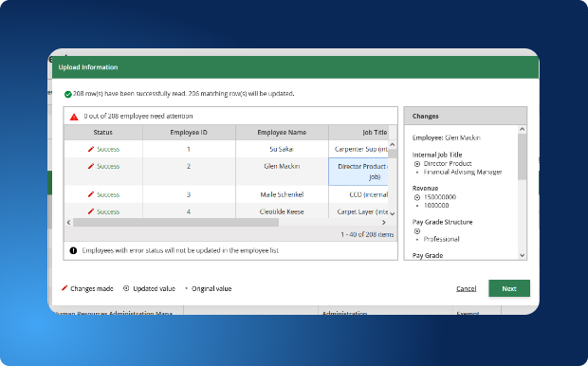Image resolution: width=588 pixels, height=366 pixels.
Task: Click the black info icon about error status
Action: [74, 250]
